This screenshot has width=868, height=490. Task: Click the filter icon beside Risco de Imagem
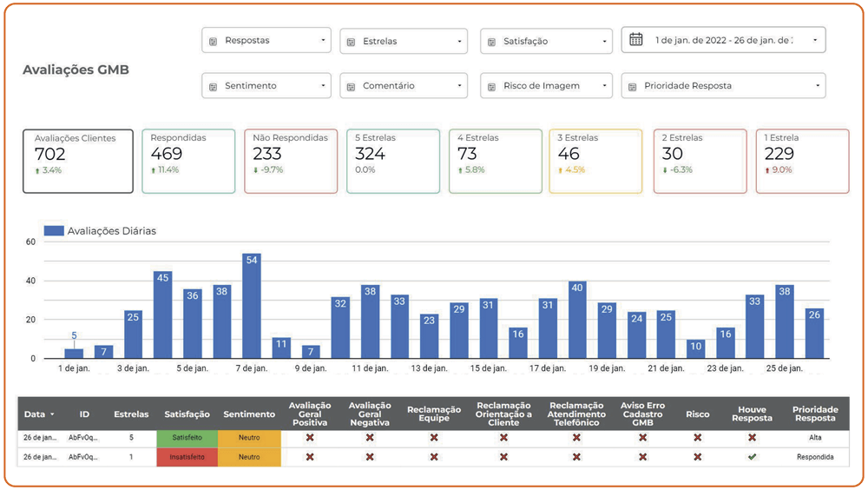[491, 87]
